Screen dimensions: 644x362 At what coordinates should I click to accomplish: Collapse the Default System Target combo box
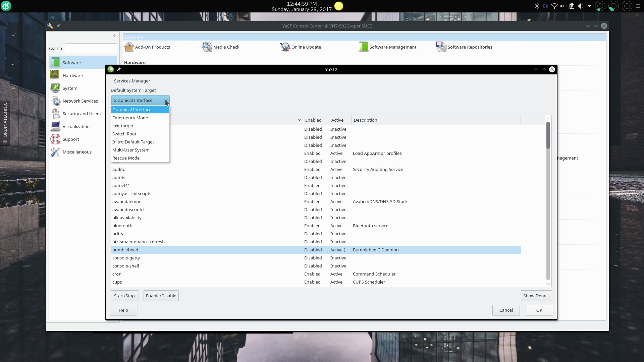click(x=140, y=100)
